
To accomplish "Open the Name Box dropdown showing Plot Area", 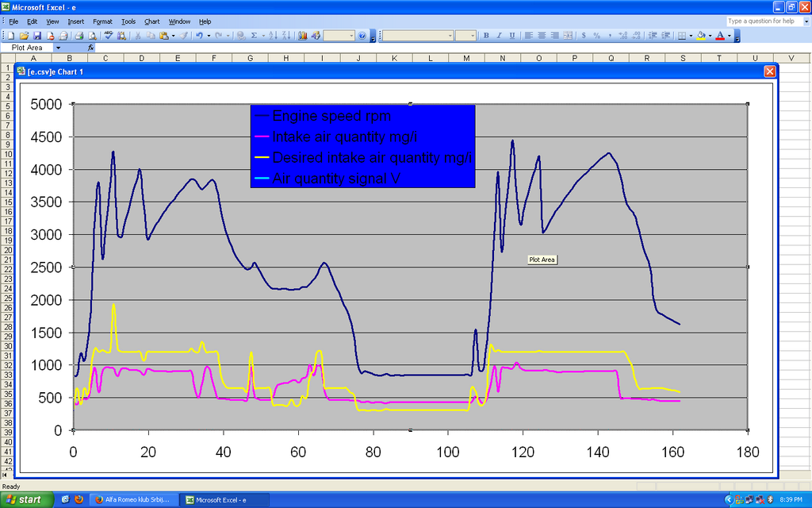I will click(58, 47).
